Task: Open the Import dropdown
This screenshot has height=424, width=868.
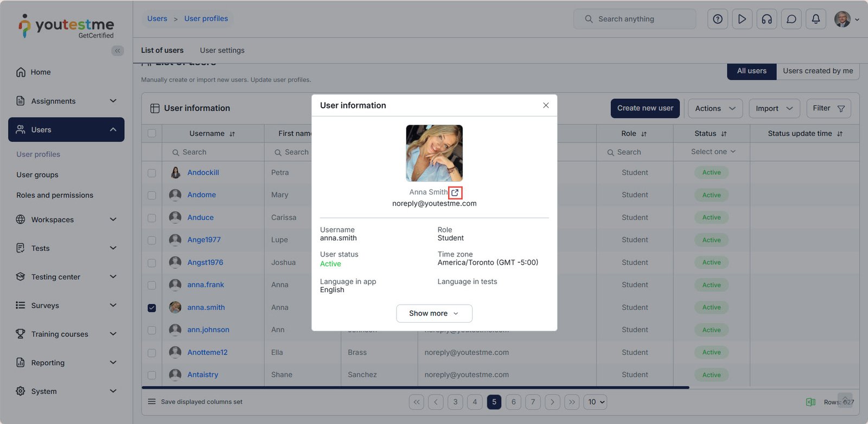Action: 774,108
